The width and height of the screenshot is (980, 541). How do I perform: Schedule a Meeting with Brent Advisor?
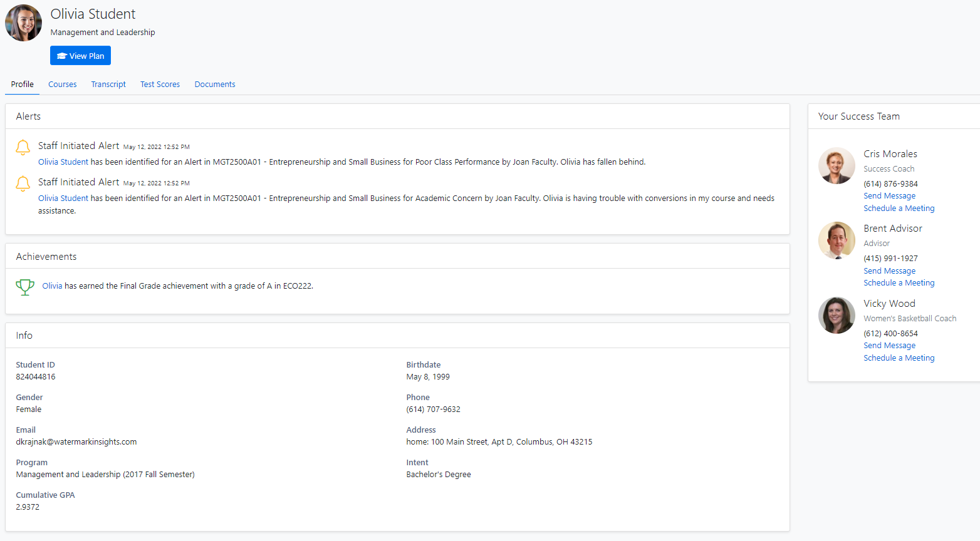pyautogui.click(x=899, y=282)
